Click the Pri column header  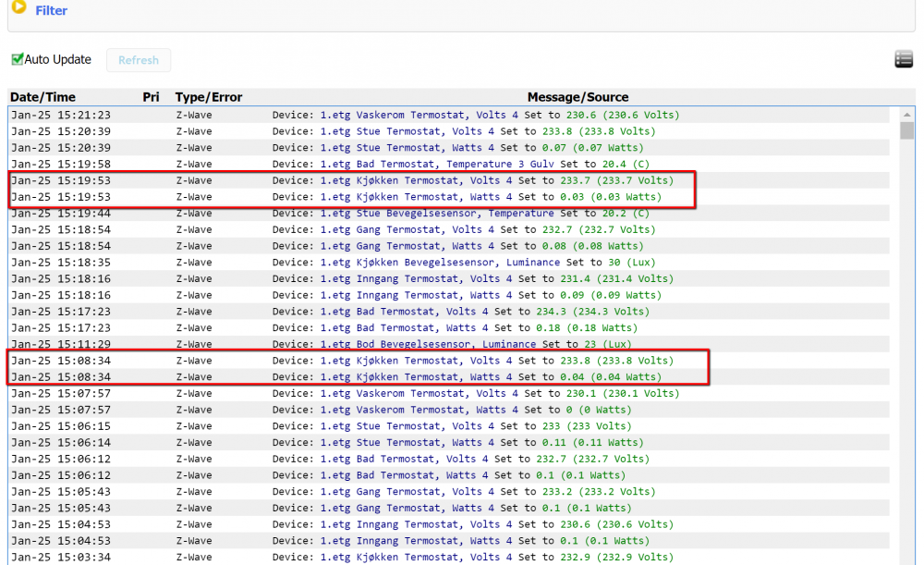151,97
